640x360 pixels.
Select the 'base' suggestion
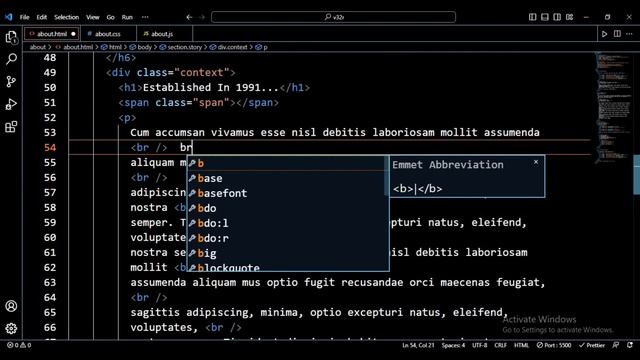coord(287,178)
